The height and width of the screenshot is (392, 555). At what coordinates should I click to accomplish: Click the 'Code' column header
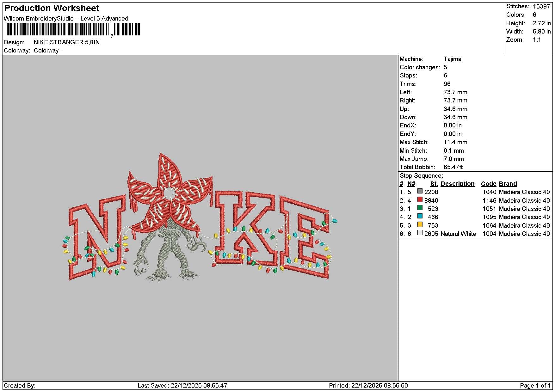tap(488, 184)
